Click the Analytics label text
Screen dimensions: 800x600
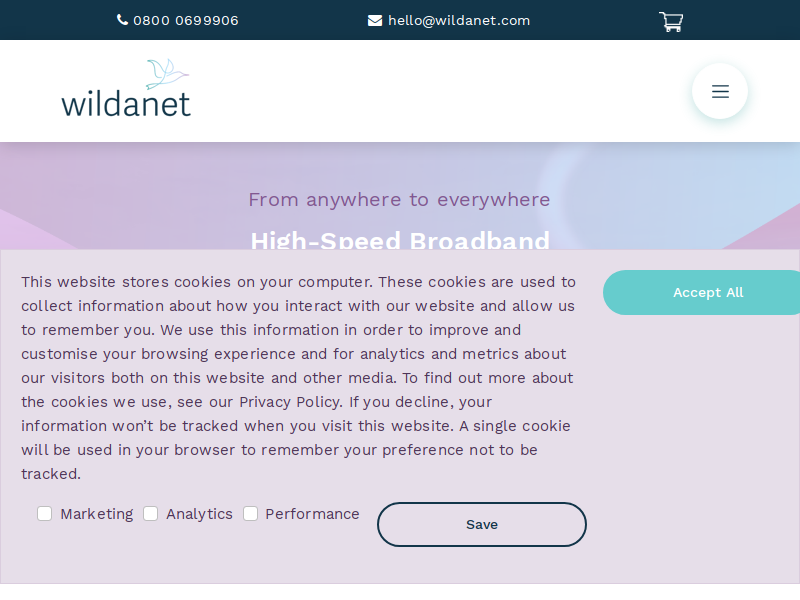point(199,514)
